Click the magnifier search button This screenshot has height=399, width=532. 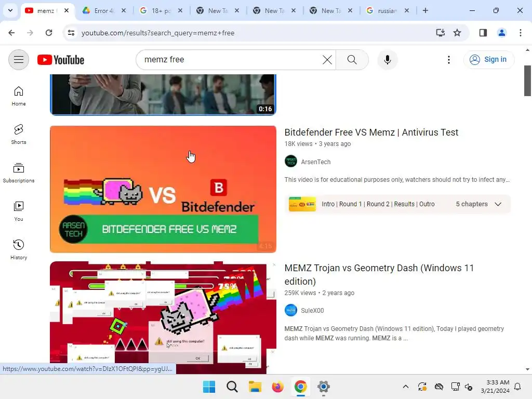(352, 60)
